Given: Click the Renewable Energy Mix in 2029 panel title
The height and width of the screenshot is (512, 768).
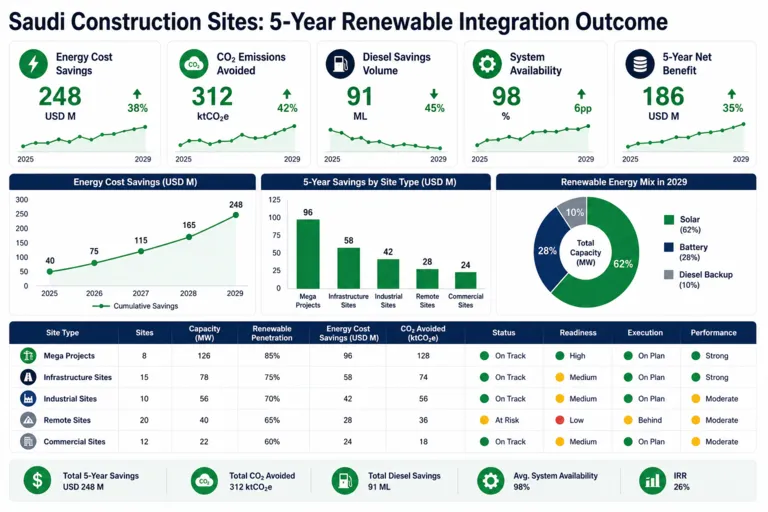Looking at the screenshot, I should [624, 182].
